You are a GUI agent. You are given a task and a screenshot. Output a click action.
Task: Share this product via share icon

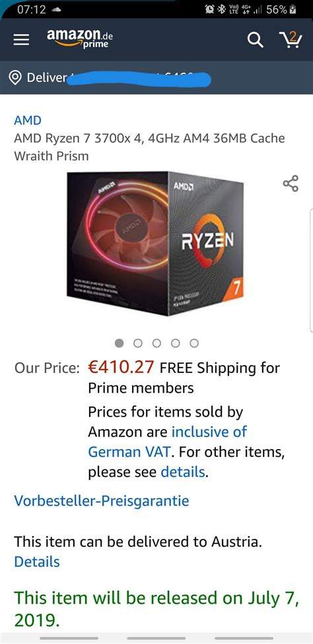coord(291,183)
